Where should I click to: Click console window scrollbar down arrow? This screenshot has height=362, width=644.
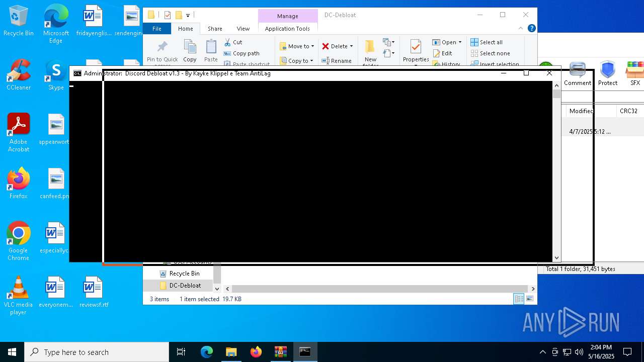pyautogui.click(x=556, y=258)
